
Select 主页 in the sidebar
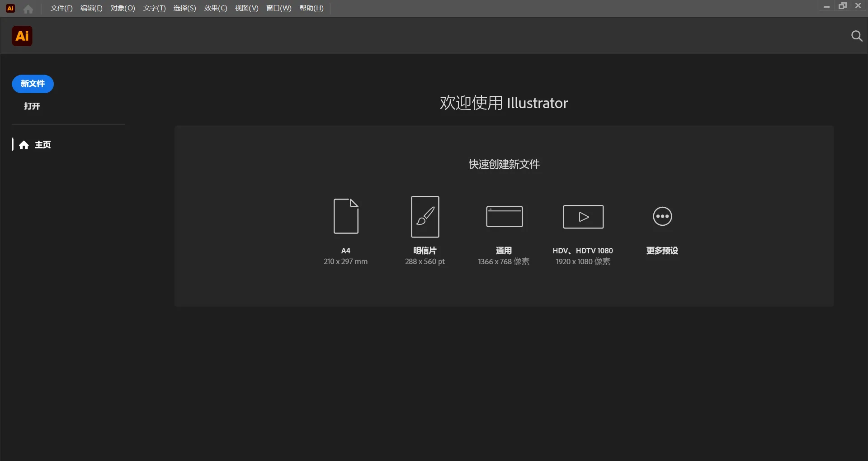pyautogui.click(x=43, y=144)
